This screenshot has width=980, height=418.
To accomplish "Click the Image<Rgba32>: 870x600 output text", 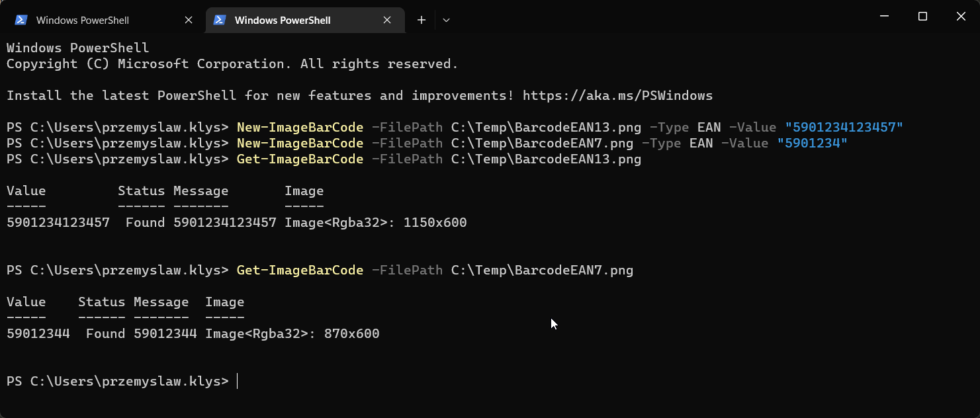I will [291, 333].
